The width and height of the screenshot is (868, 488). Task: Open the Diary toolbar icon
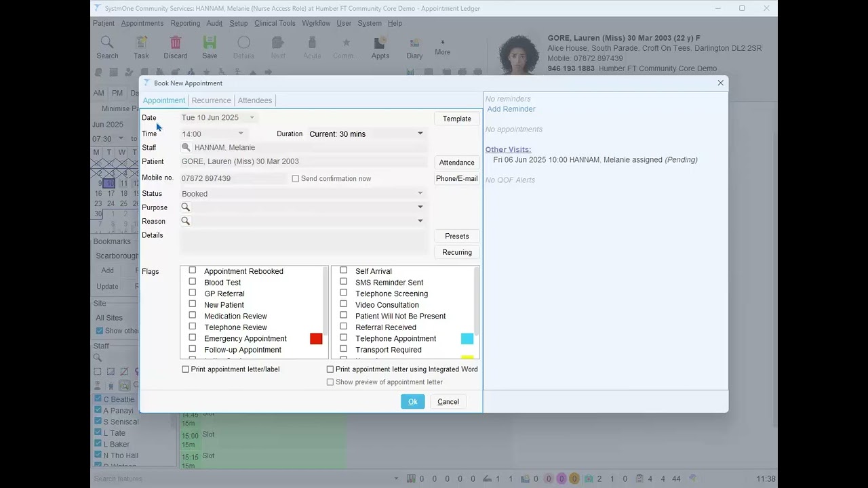click(x=414, y=47)
